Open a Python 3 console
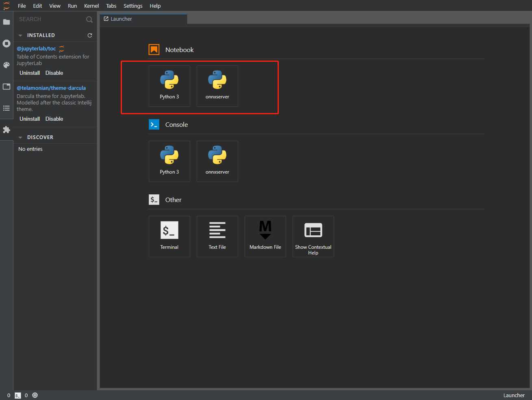 click(169, 161)
